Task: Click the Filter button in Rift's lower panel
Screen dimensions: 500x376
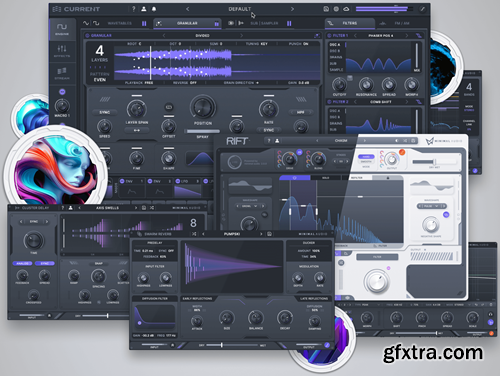Action: 377,257
